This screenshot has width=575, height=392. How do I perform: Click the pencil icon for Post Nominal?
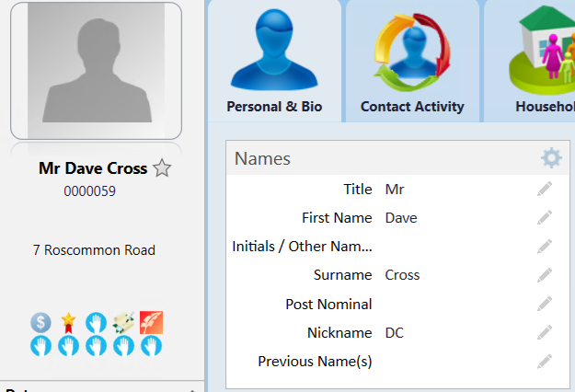point(545,304)
